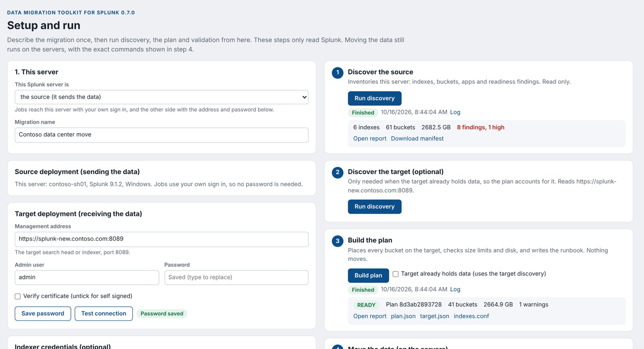Click the "Password saved" status badge
The height and width of the screenshot is (349, 644).
point(162,314)
